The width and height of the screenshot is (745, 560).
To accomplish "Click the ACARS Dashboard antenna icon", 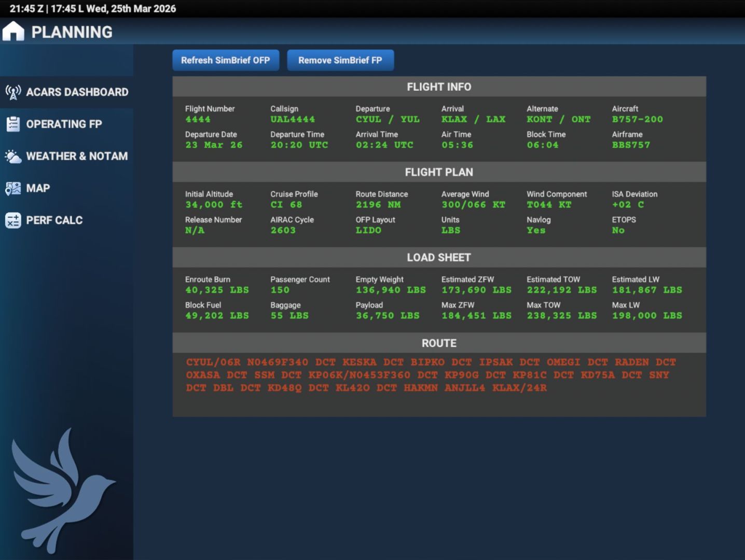I will coord(13,92).
